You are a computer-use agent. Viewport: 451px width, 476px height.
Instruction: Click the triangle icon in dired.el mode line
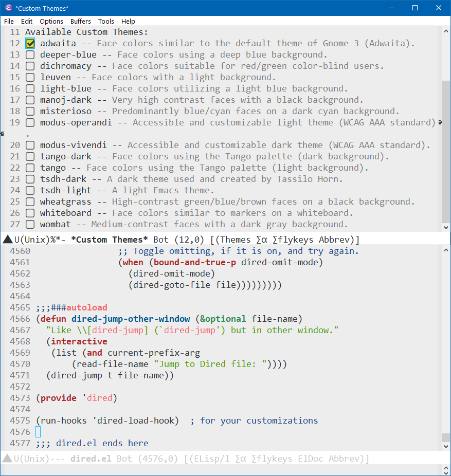(7, 459)
